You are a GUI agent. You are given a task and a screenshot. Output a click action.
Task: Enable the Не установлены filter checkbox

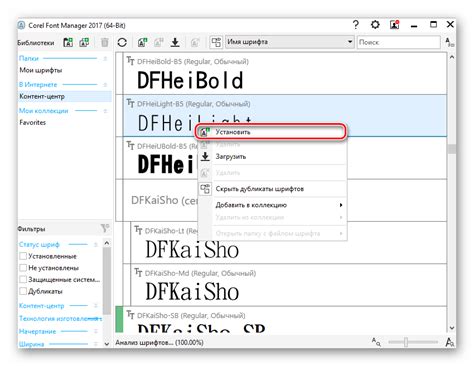point(23,268)
